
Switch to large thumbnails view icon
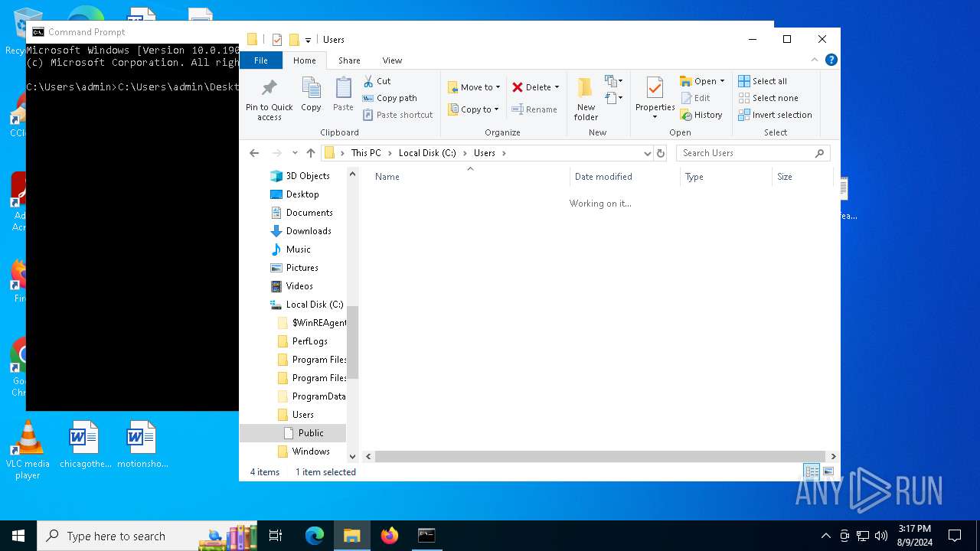828,472
